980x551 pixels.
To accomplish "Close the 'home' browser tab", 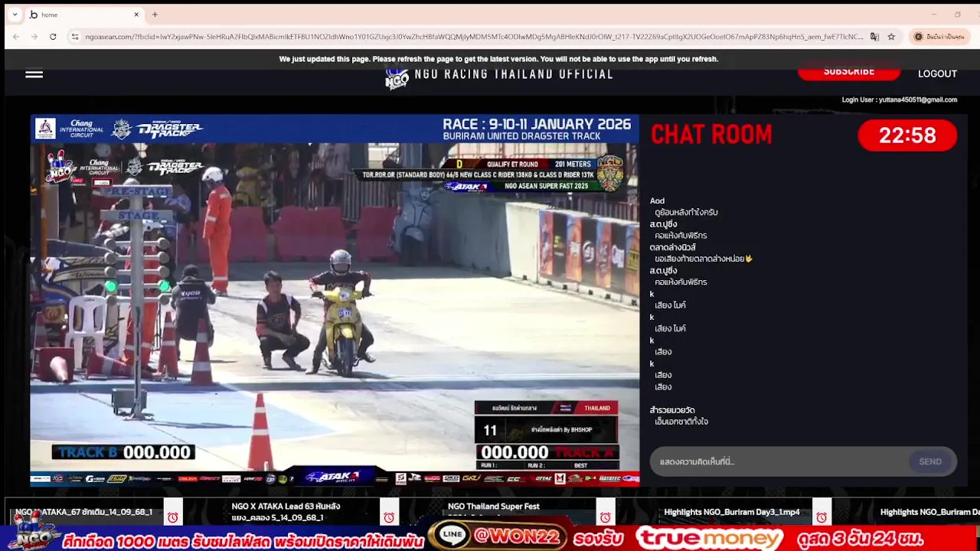I will coord(136,15).
